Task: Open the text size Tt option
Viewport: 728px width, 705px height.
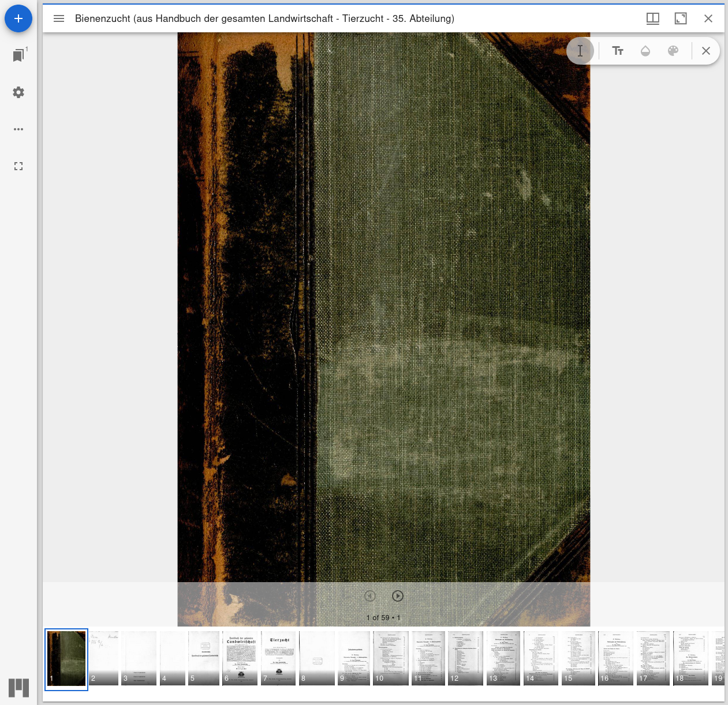Action: [618, 51]
